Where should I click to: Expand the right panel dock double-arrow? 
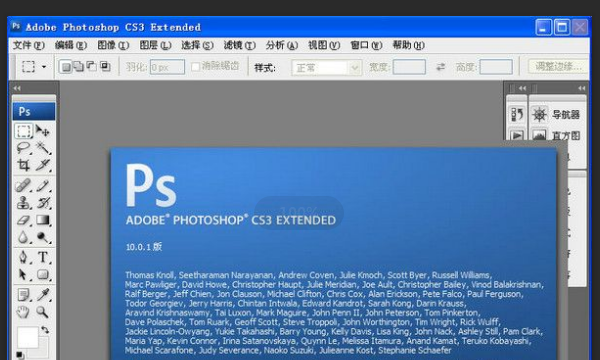(582, 88)
